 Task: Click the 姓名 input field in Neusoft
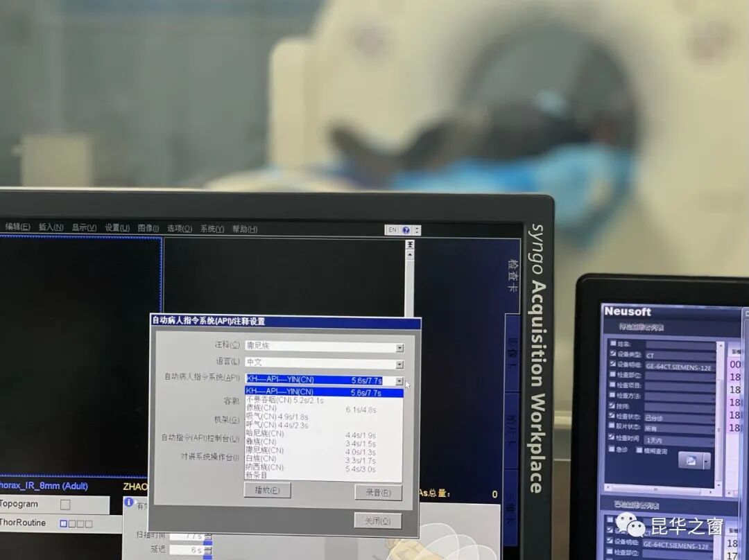[681, 344]
